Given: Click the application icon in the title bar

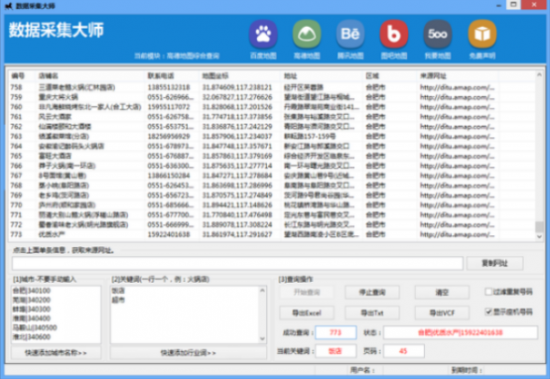Looking at the screenshot, I should pos(8,6).
